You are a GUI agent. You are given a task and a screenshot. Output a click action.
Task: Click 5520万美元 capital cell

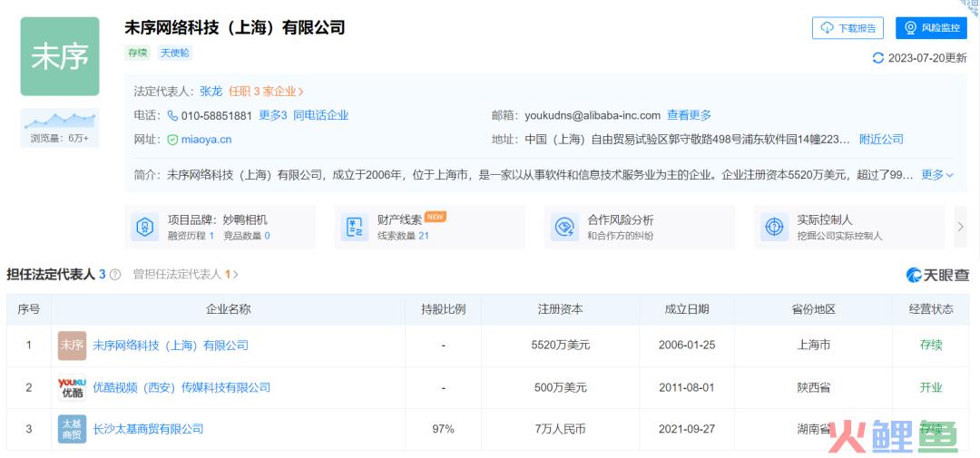tap(560, 346)
